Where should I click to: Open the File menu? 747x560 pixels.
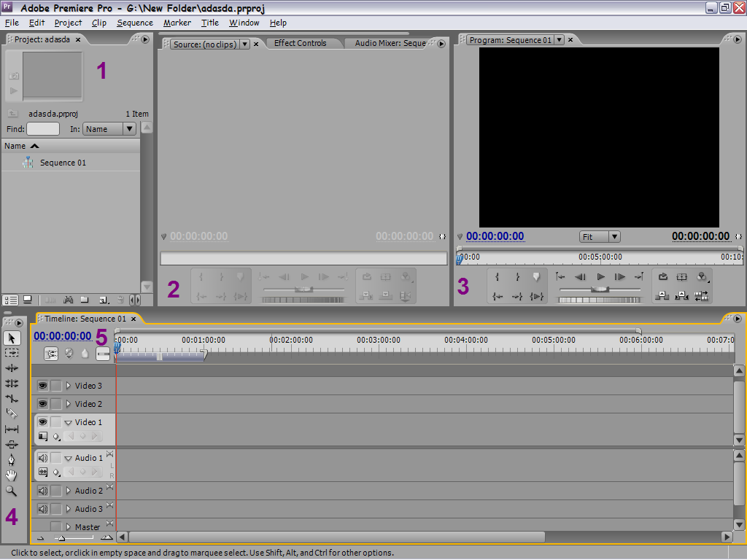point(12,23)
